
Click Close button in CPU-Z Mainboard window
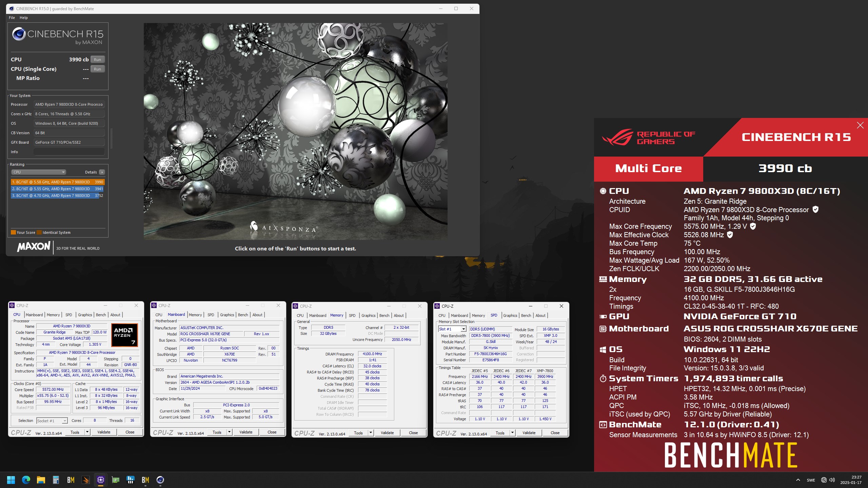[x=272, y=432]
